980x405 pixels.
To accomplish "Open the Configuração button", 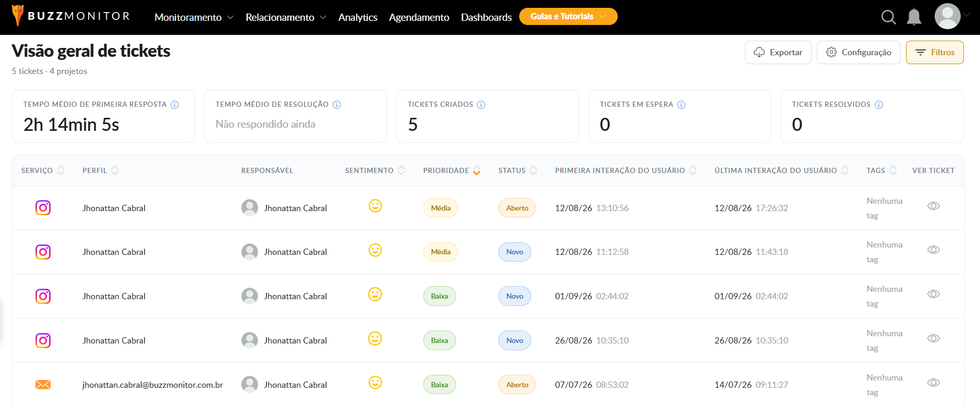I will 859,52.
